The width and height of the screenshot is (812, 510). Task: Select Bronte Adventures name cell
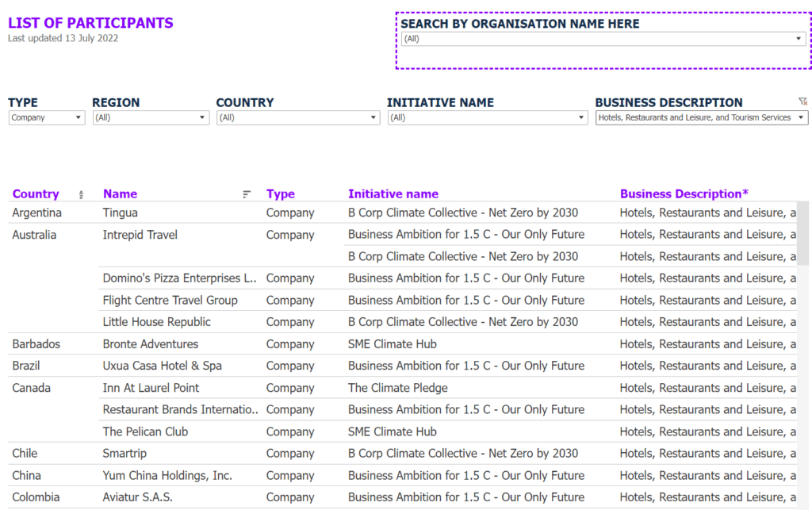click(150, 344)
